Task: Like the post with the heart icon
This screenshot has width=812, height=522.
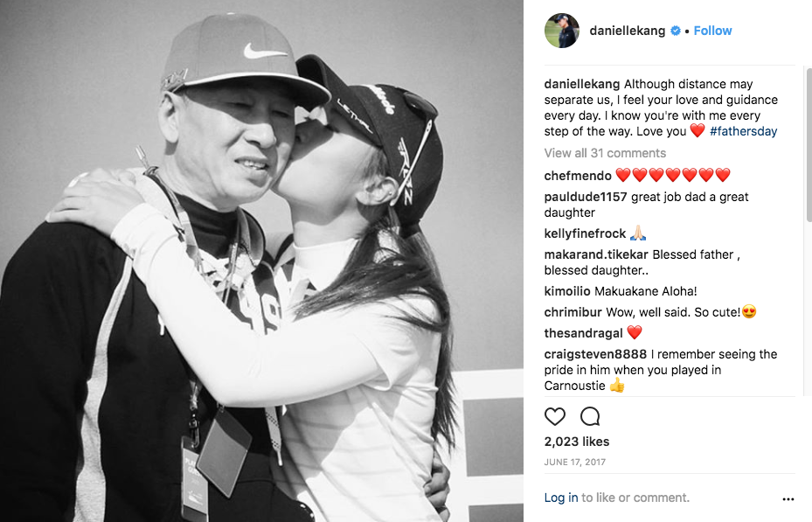Action: point(555,416)
